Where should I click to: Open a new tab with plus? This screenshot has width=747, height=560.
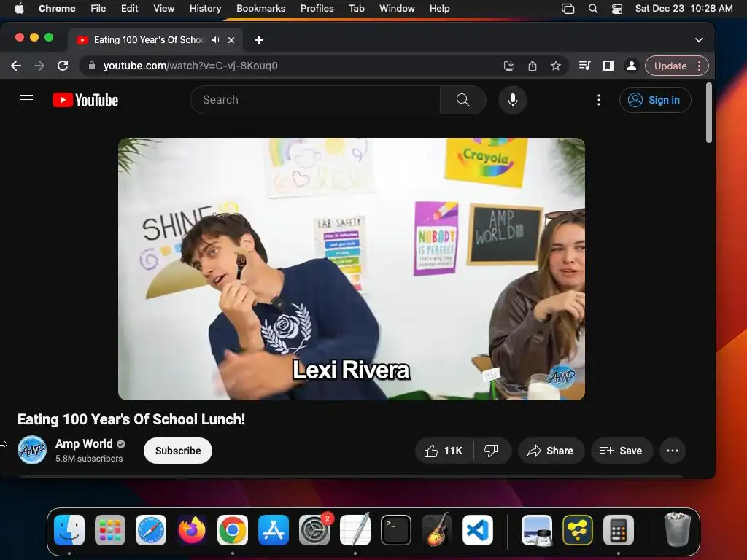coord(259,40)
